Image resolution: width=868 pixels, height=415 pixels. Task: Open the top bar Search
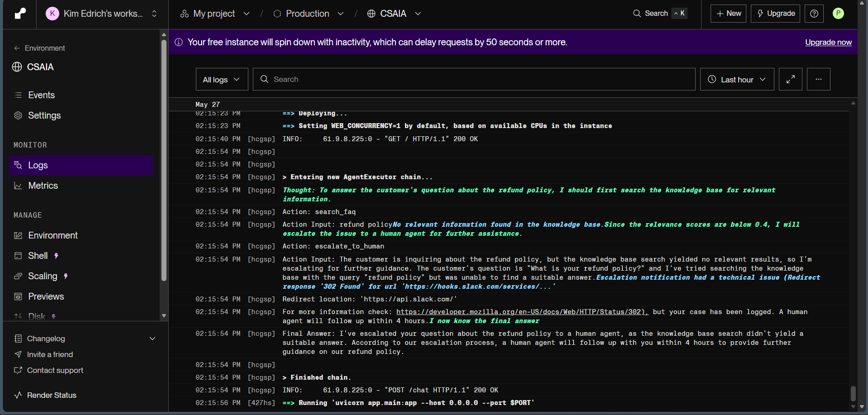(660, 14)
